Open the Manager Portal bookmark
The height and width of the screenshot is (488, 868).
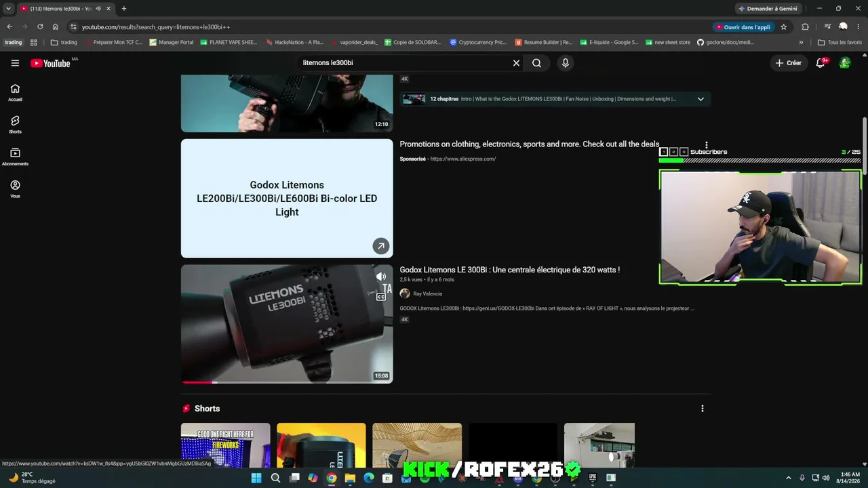pyautogui.click(x=172, y=42)
